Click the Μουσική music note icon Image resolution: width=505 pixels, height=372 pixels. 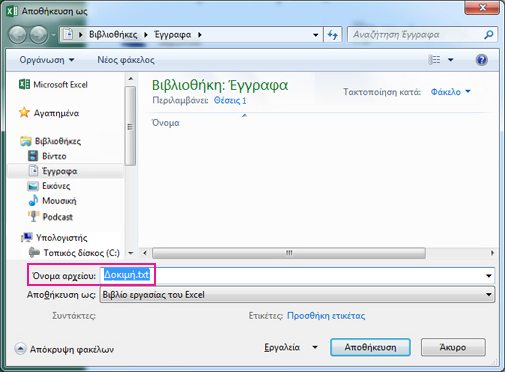click(x=33, y=200)
